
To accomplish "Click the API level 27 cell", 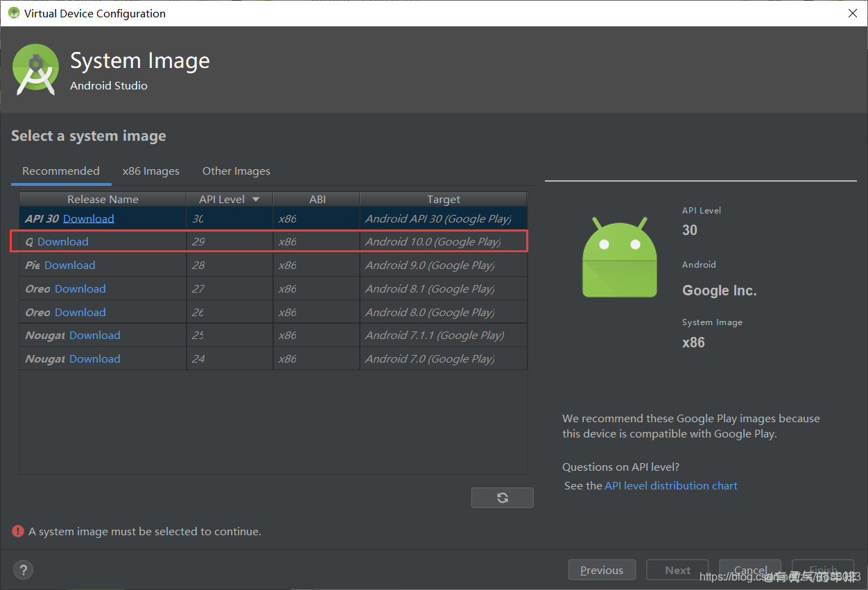I will pos(230,289).
